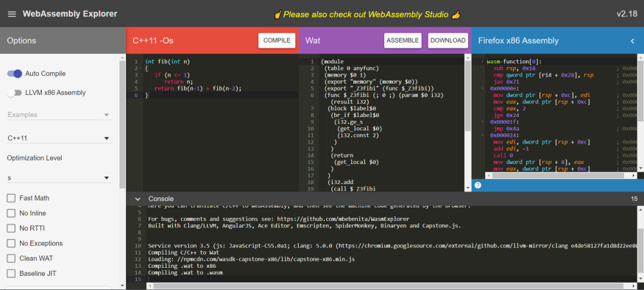Click 'call 0' assembly line

(x=503, y=155)
